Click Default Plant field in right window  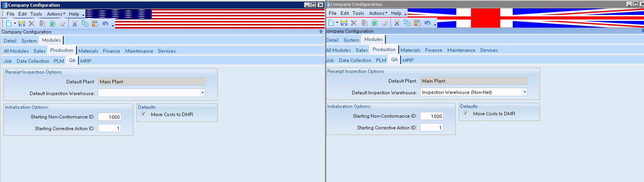[x=474, y=81]
